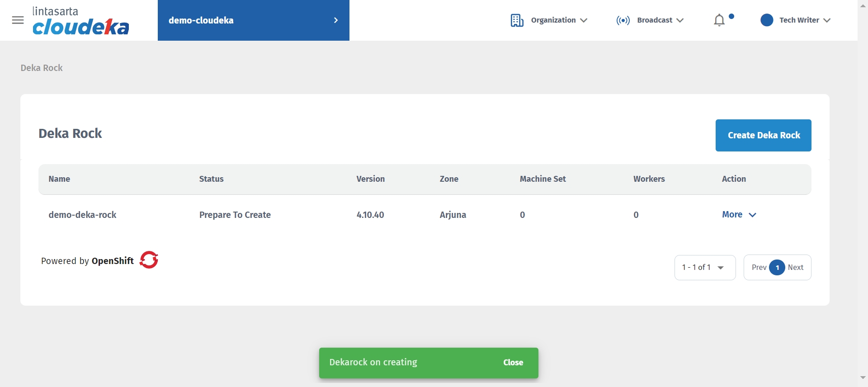Select page 1 in pagination
The height and width of the screenshot is (387, 868).
777,268
